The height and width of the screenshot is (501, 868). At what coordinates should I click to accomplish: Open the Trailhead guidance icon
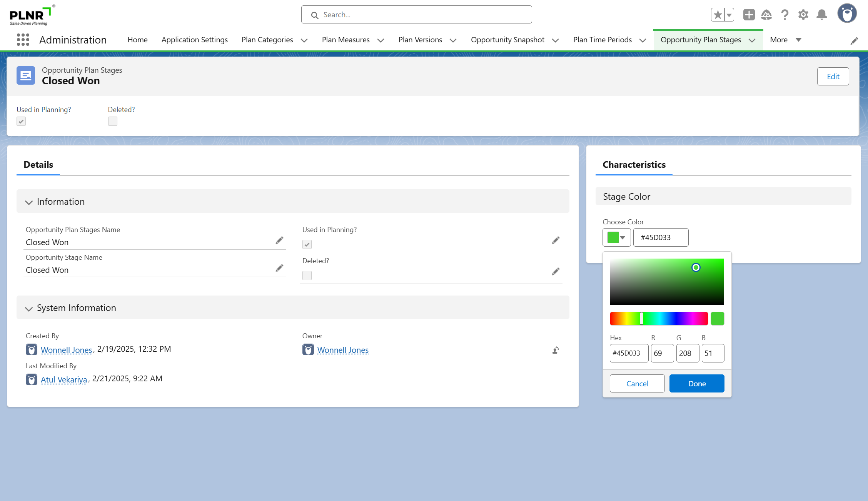766,15
